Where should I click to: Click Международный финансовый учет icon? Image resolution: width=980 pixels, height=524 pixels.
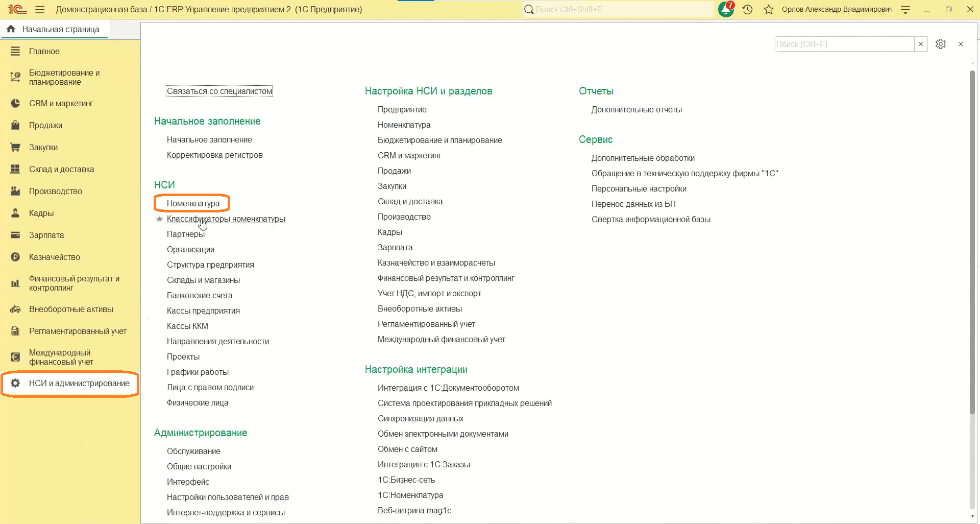[15, 357]
